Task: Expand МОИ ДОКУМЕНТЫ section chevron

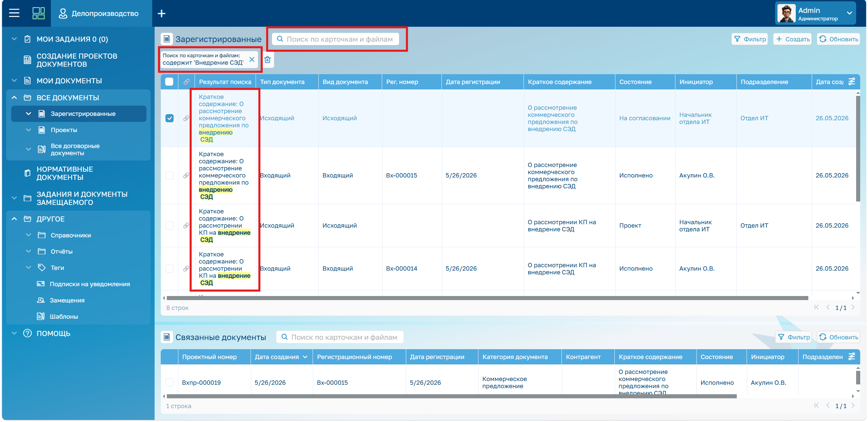Action: (14, 81)
